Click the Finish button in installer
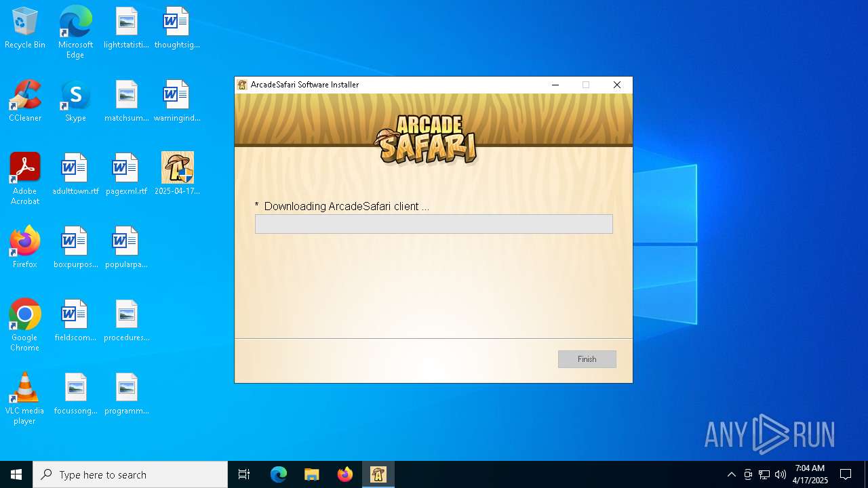 (x=587, y=359)
